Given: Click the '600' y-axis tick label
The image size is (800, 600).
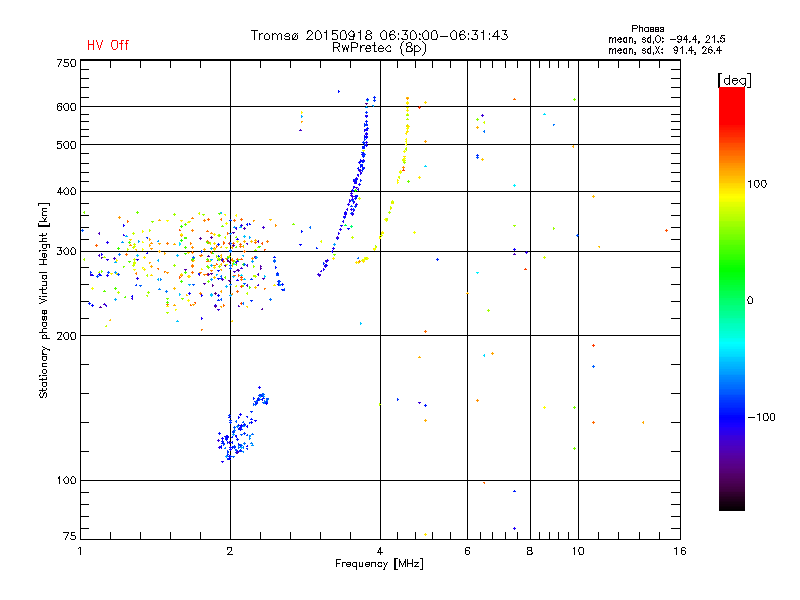Looking at the screenshot, I should [67, 107].
